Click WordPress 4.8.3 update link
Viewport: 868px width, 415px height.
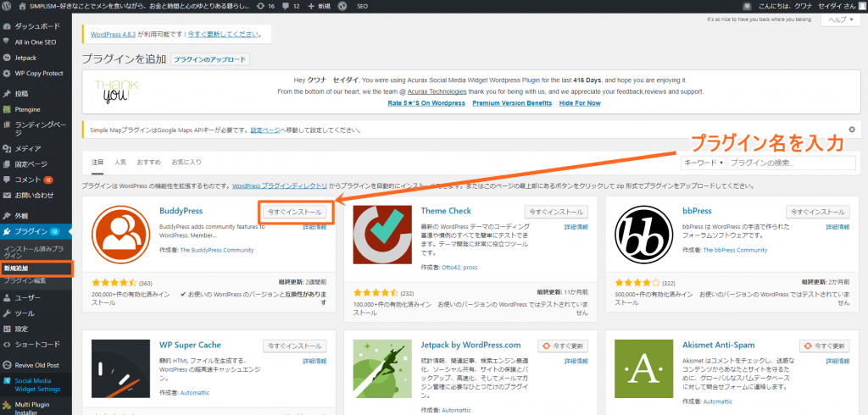pos(114,34)
